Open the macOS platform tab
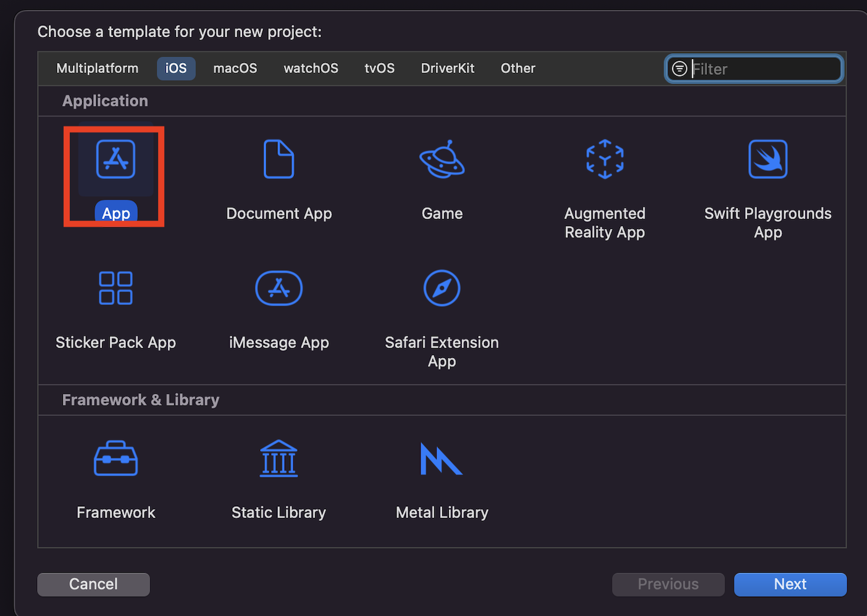 (x=235, y=69)
